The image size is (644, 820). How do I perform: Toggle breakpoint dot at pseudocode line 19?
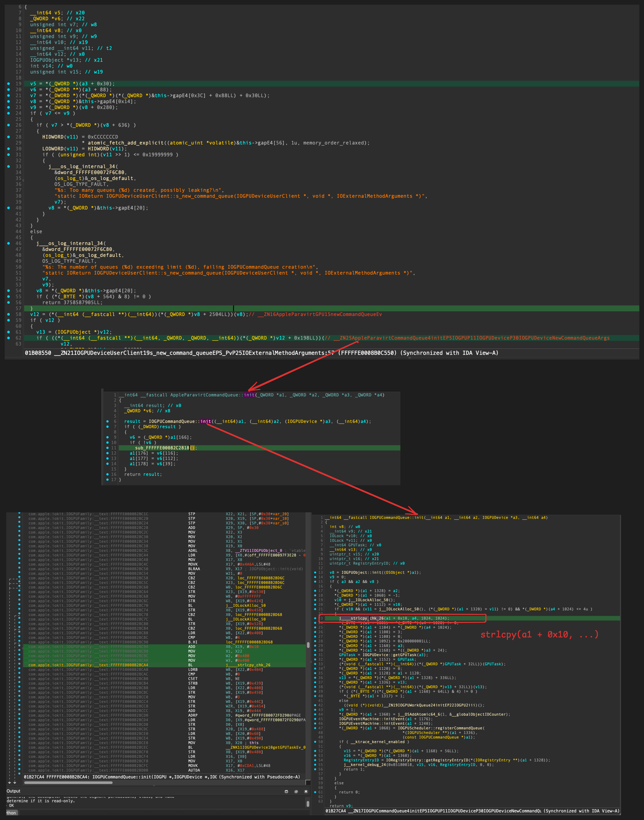pyautogui.click(x=9, y=84)
